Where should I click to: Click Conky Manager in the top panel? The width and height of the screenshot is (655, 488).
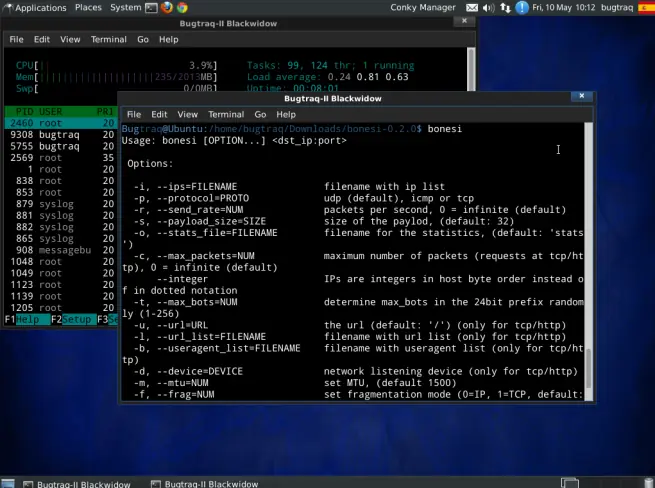point(423,8)
